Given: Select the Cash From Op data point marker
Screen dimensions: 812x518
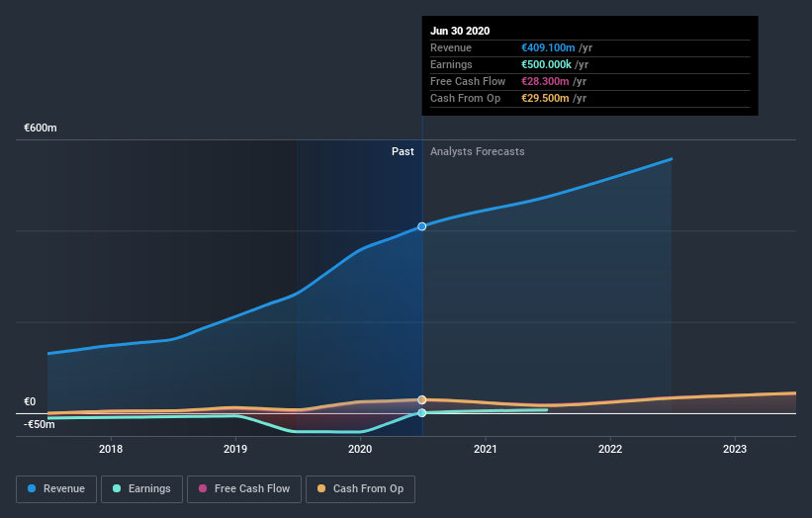Looking at the screenshot, I should point(422,400).
